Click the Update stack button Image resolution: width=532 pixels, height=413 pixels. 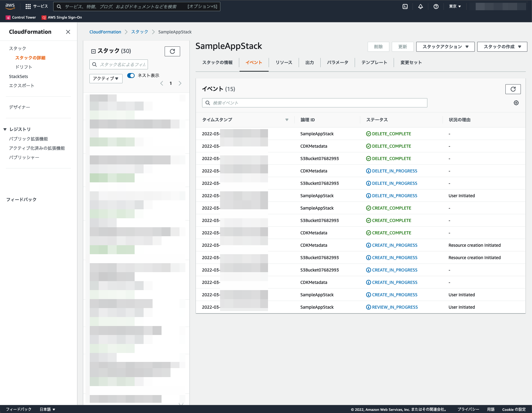[x=403, y=47]
